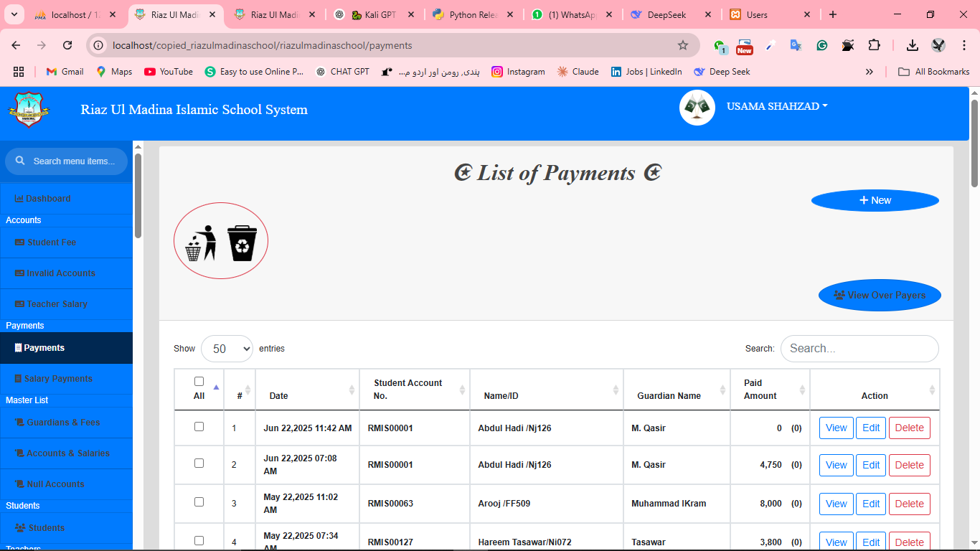Edit payment of Jun 22,2025 11:42 AM
This screenshot has height=551, width=980.
coord(871,428)
